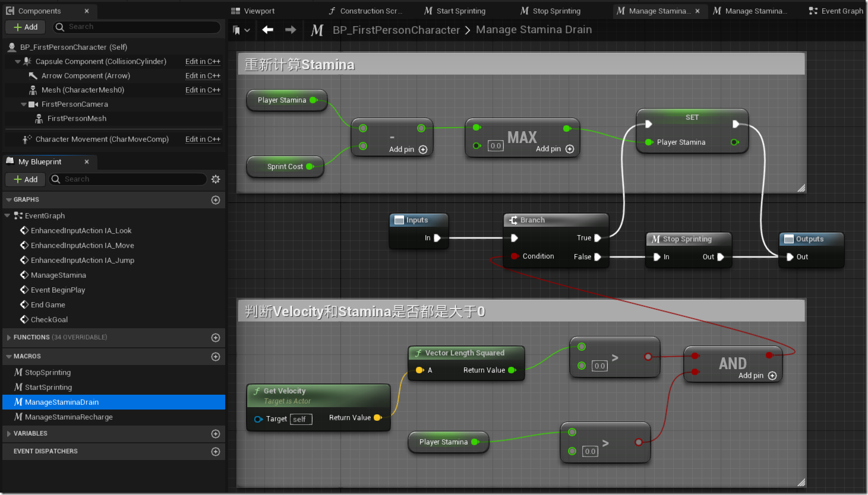Expand the FUNCTIONS section
This screenshot has height=495, width=868.
coord(9,338)
